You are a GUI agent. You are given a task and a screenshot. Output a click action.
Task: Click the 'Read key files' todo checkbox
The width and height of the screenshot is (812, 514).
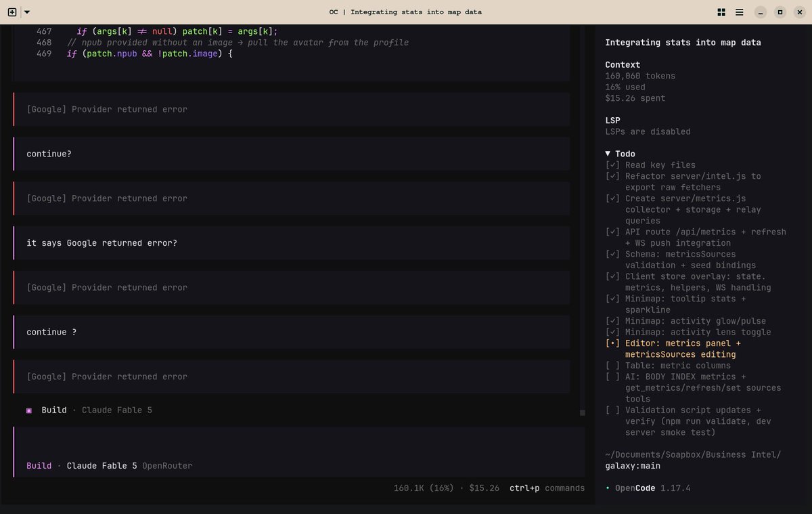coord(612,165)
